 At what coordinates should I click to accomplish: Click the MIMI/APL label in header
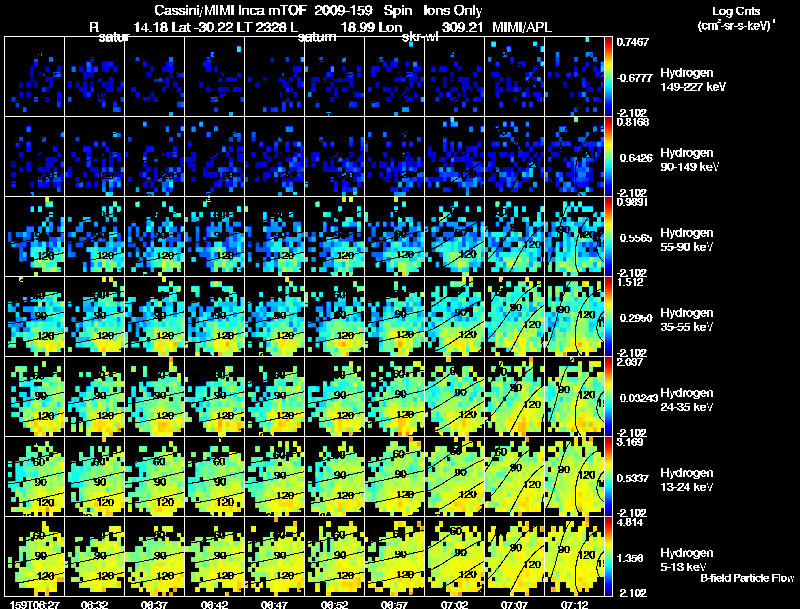521,27
